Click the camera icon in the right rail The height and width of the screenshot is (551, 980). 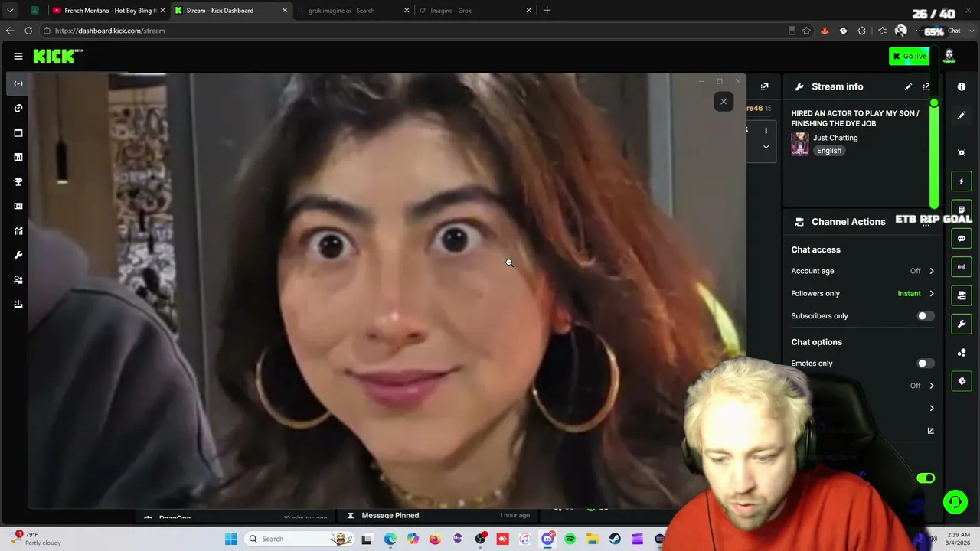point(962,295)
